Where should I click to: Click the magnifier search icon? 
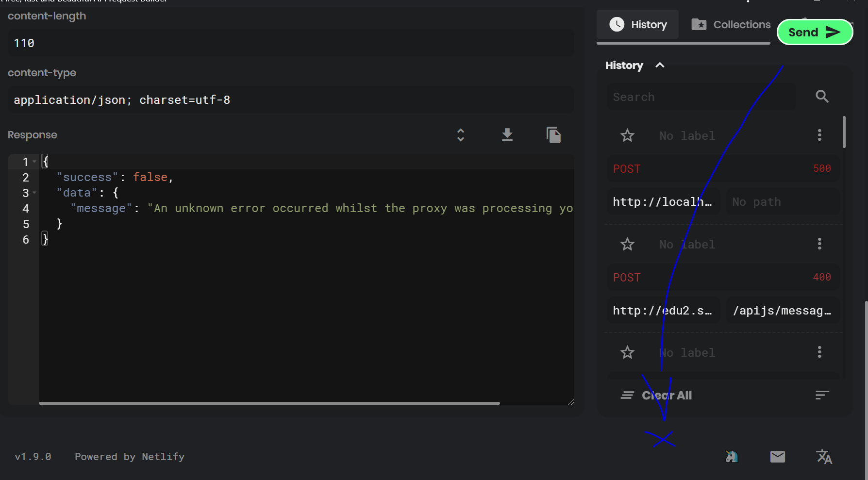pyautogui.click(x=822, y=97)
